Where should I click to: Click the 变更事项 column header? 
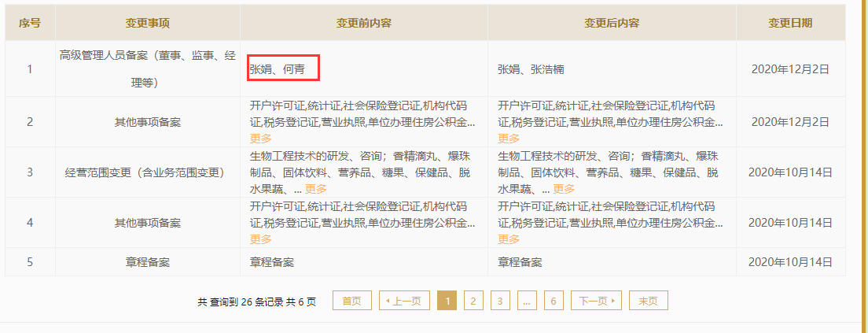(x=147, y=23)
